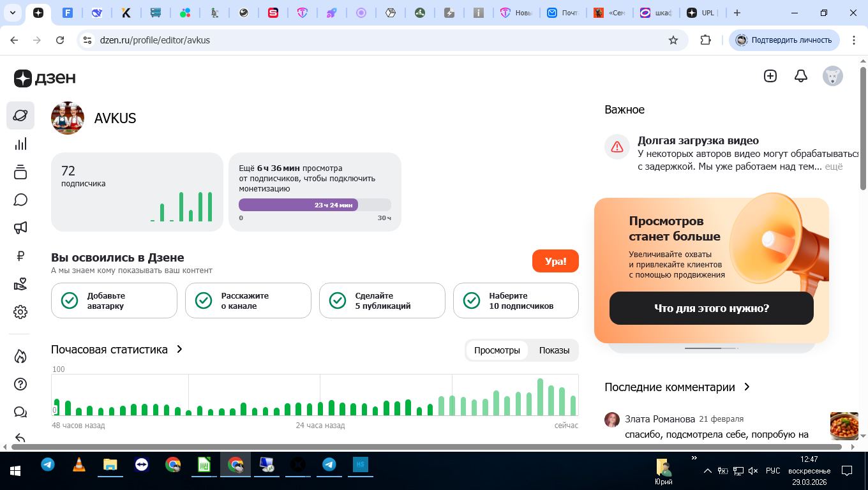Screen dimensions: 868x490
Task: View site information icon in address bar
Action: (88, 40)
